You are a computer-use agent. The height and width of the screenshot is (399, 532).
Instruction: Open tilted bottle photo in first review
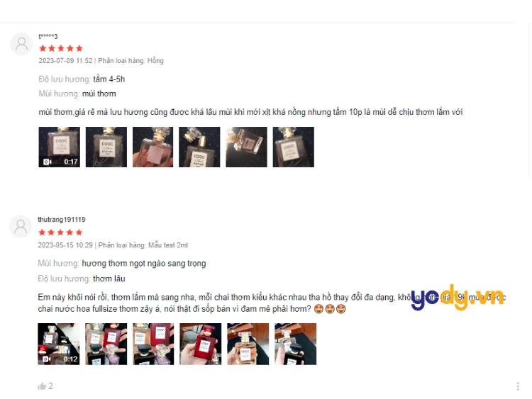(x=247, y=147)
